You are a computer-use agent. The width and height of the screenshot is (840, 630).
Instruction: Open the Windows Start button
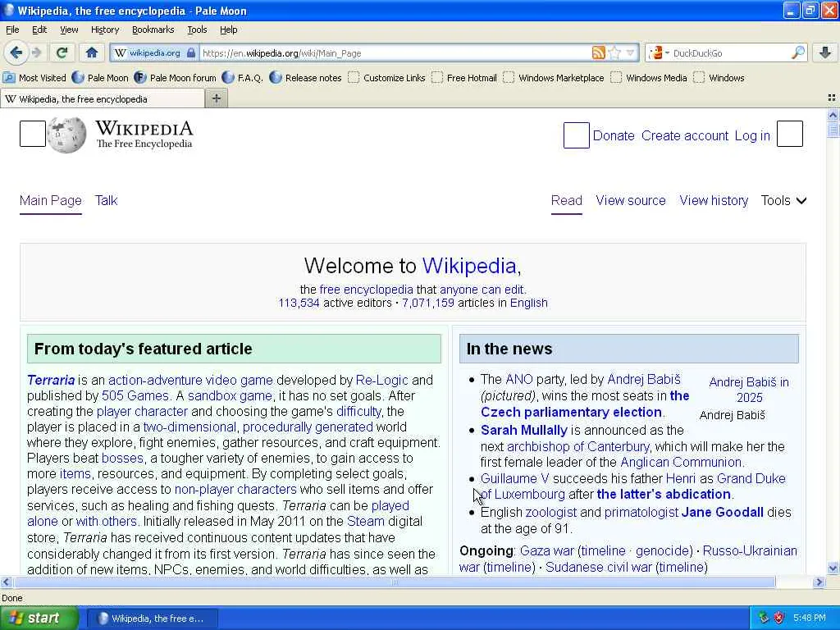(x=39, y=619)
